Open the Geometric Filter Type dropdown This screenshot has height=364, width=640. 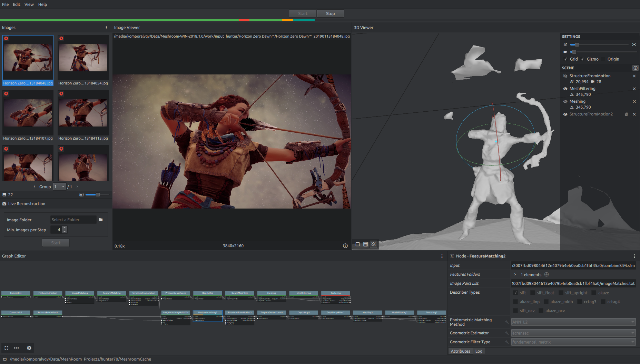click(573, 342)
